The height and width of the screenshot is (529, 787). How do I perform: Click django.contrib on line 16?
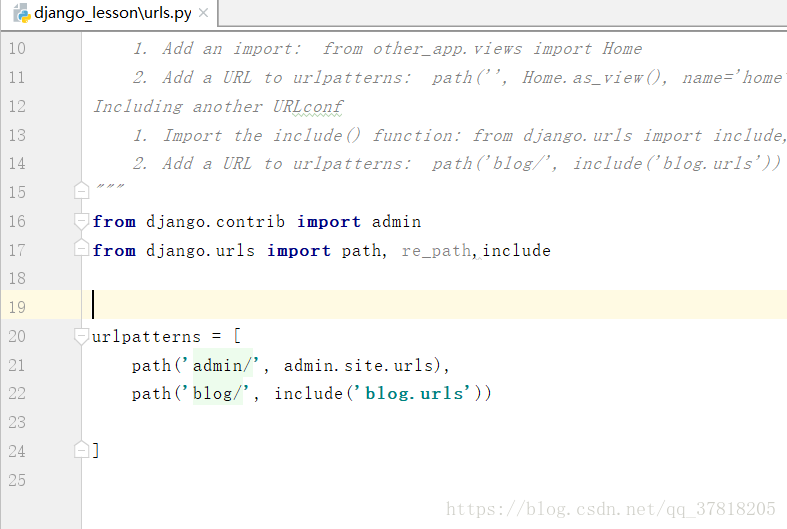click(x=215, y=221)
